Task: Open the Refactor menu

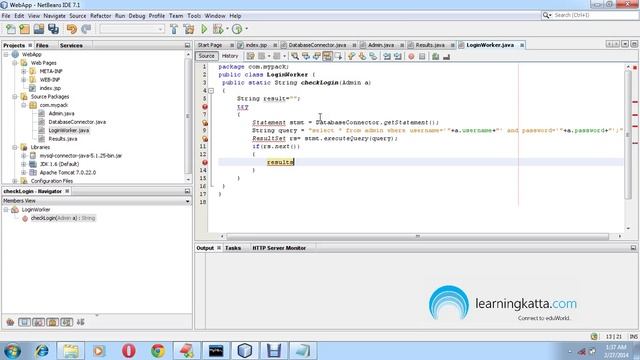Action: click(x=100, y=16)
